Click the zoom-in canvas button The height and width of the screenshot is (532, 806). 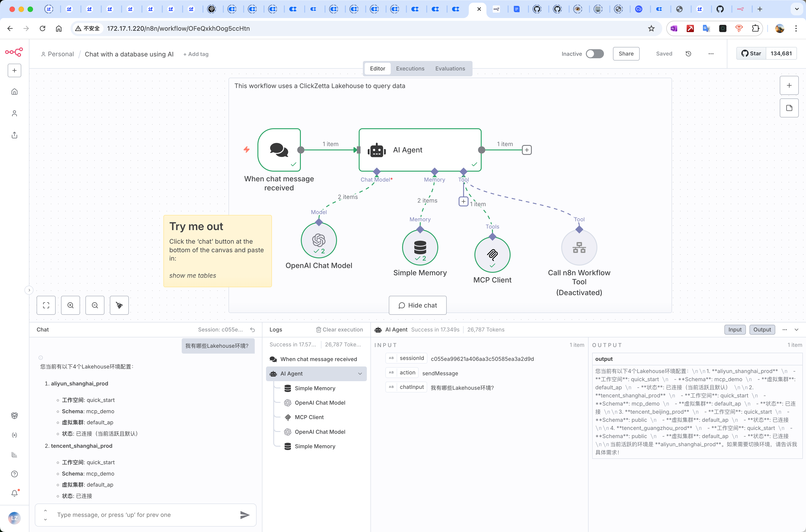(70, 305)
